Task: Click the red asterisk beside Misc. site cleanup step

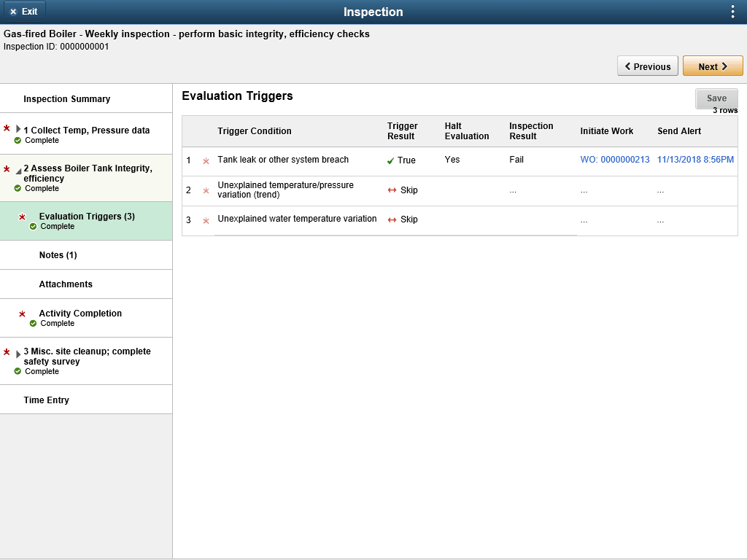Action: [7, 352]
